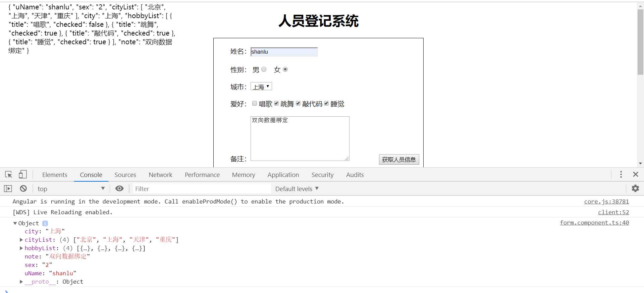Open the Performance tab
Viewport: 644px width, 293px height.
202,175
